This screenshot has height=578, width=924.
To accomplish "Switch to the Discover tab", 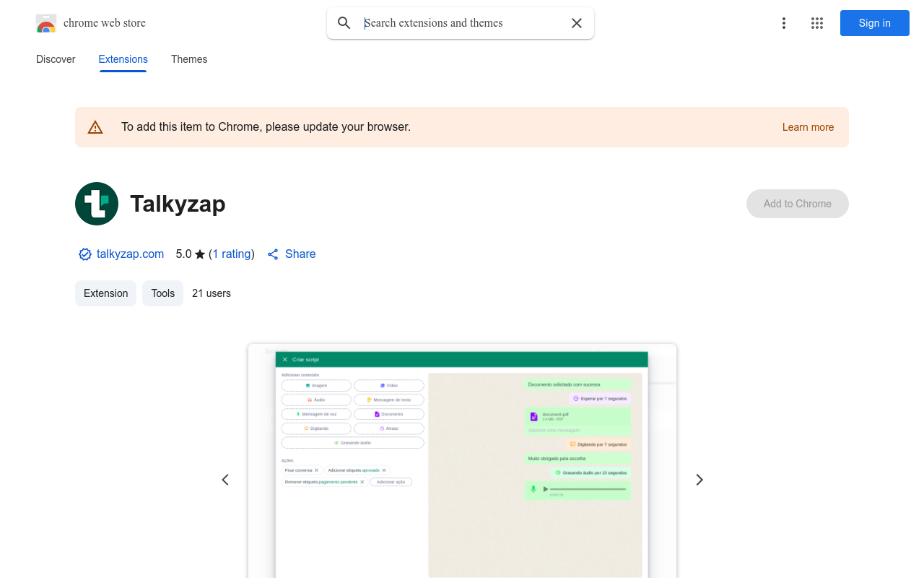I will [x=56, y=59].
